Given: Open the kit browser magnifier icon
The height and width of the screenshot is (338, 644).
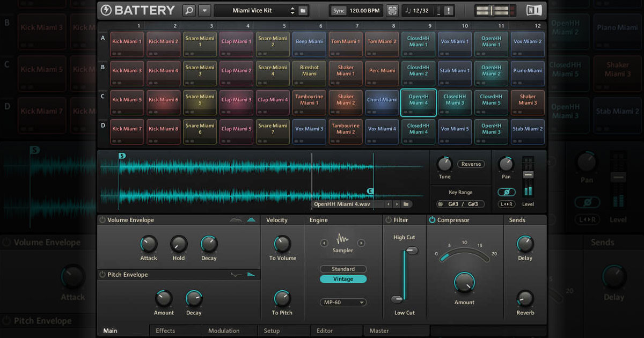Looking at the screenshot, I should tap(189, 10).
